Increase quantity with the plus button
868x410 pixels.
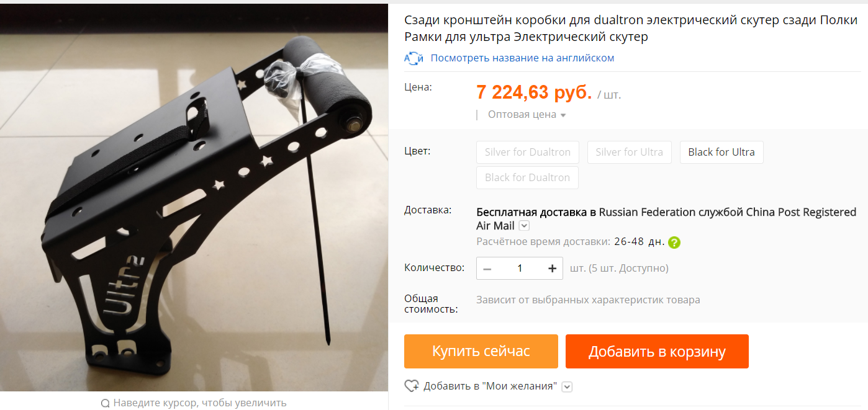tap(552, 269)
